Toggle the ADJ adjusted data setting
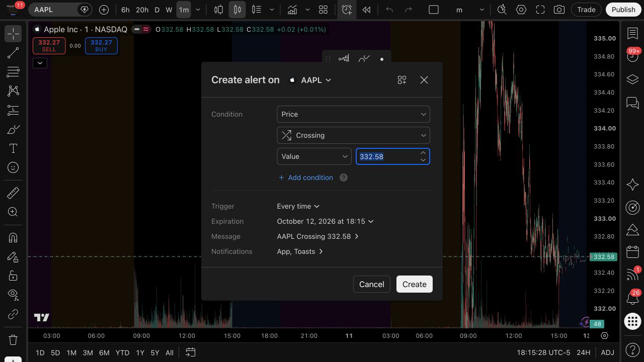644x362 pixels. tap(607, 352)
